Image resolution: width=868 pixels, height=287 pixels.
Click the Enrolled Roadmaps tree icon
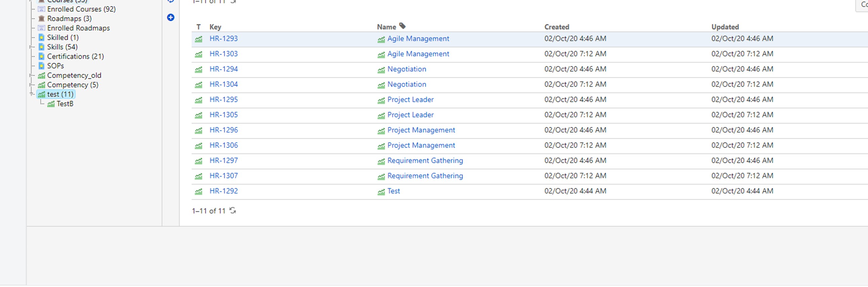41,28
